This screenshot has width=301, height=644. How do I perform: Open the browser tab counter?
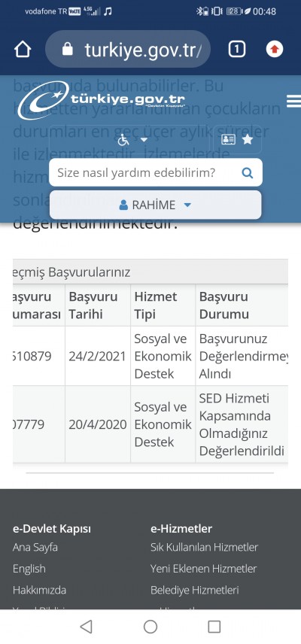236,50
